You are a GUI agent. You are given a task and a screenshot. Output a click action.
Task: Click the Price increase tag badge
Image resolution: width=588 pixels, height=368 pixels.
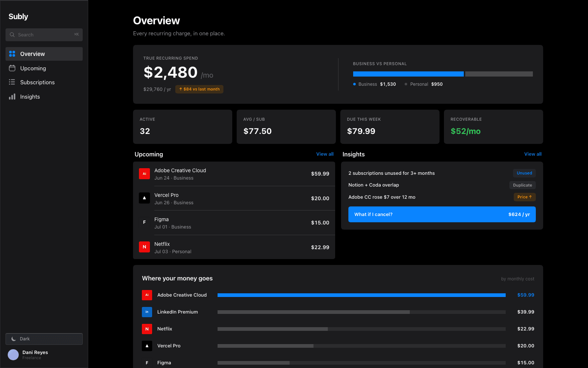coord(525,197)
